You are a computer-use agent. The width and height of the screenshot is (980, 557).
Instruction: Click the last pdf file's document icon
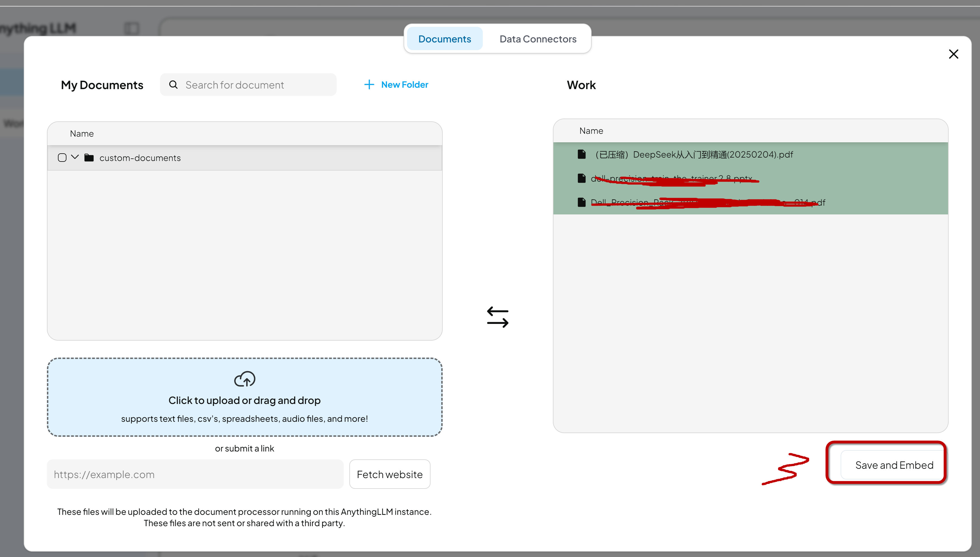click(581, 202)
